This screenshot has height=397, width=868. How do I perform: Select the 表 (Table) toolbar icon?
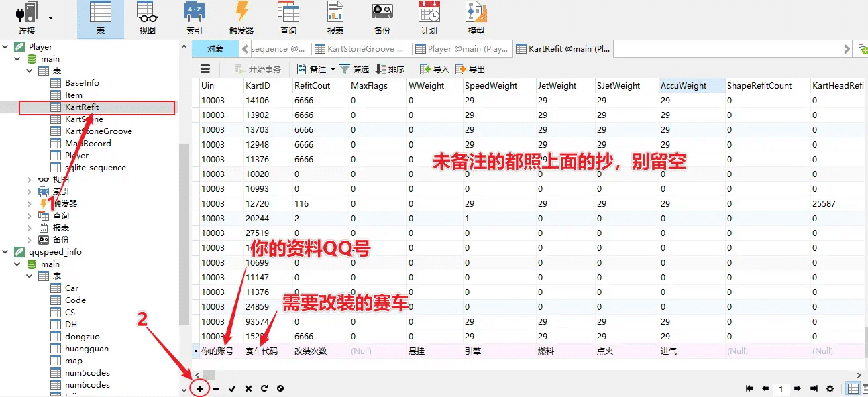tap(101, 18)
